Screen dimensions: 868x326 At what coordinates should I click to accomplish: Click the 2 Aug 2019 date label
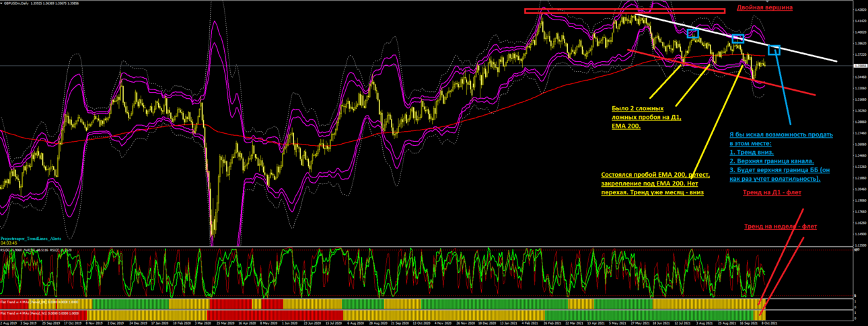(x=8, y=323)
